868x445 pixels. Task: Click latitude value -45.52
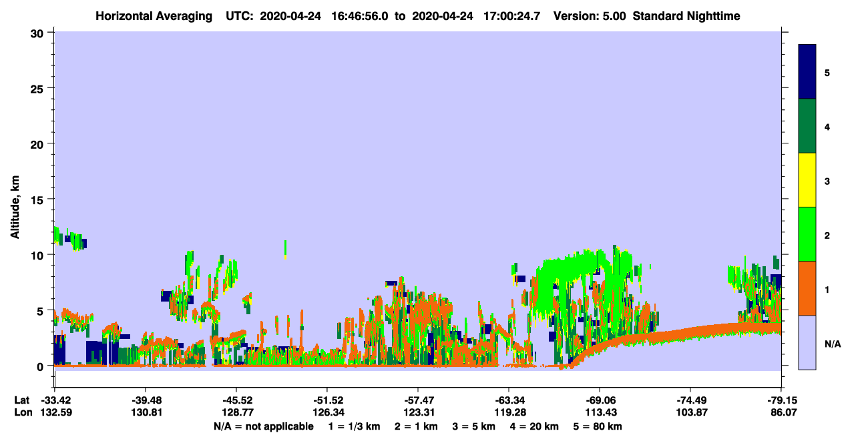pos(236,400)
